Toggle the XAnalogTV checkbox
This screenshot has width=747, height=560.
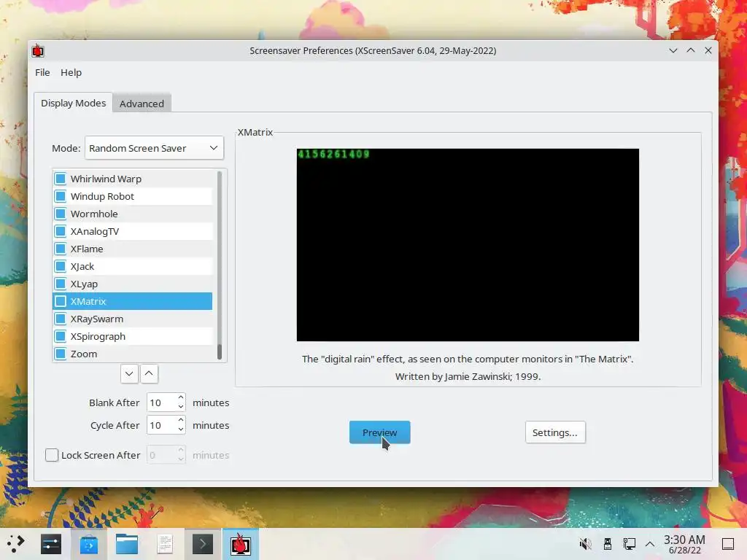[x=60, y=231]
